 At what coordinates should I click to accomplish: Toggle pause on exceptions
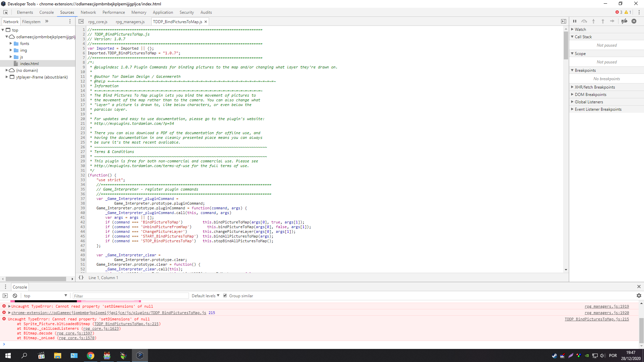(634, 21)
